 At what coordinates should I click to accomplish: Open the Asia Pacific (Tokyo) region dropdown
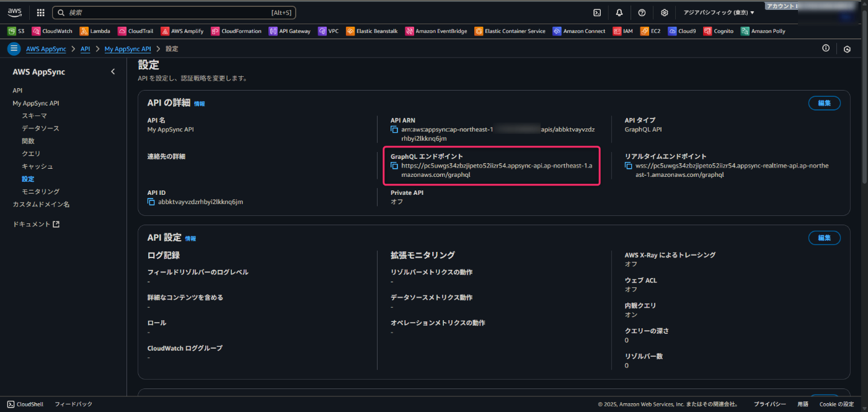tap(719, 12)
